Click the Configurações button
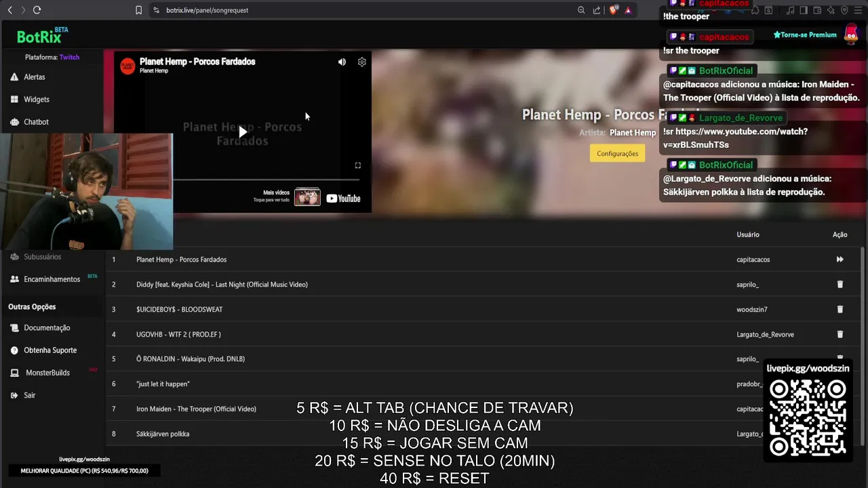Screen dimensions: 868x488 [x=617, y=154]
